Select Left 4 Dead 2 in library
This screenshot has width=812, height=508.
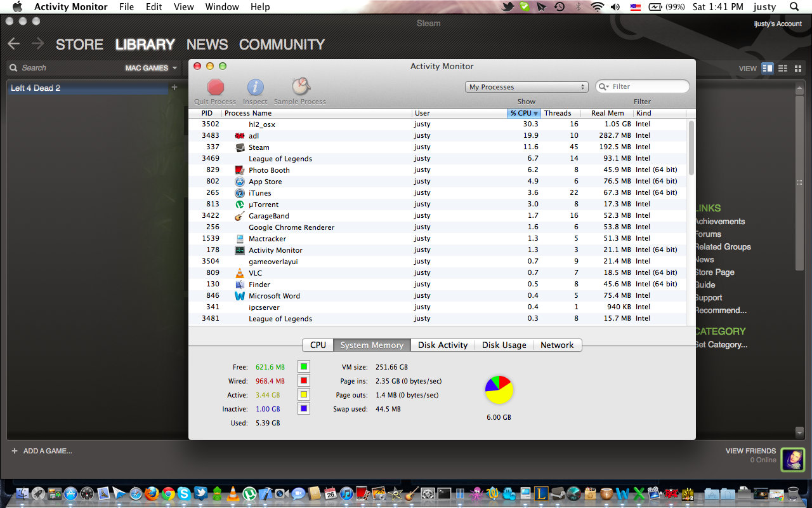point(89,88)
